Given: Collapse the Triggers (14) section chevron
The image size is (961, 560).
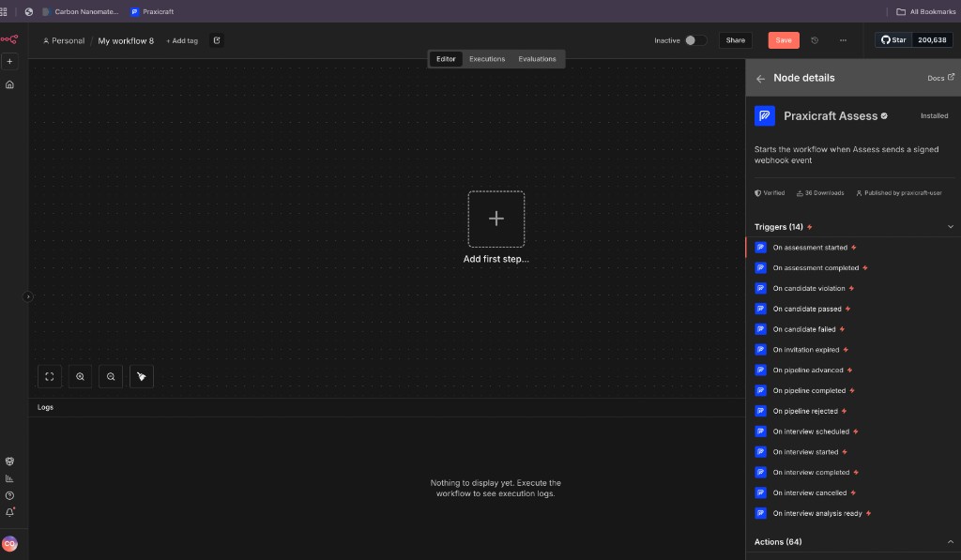Looking at the screenshot, I should click(x=950, y=227).
